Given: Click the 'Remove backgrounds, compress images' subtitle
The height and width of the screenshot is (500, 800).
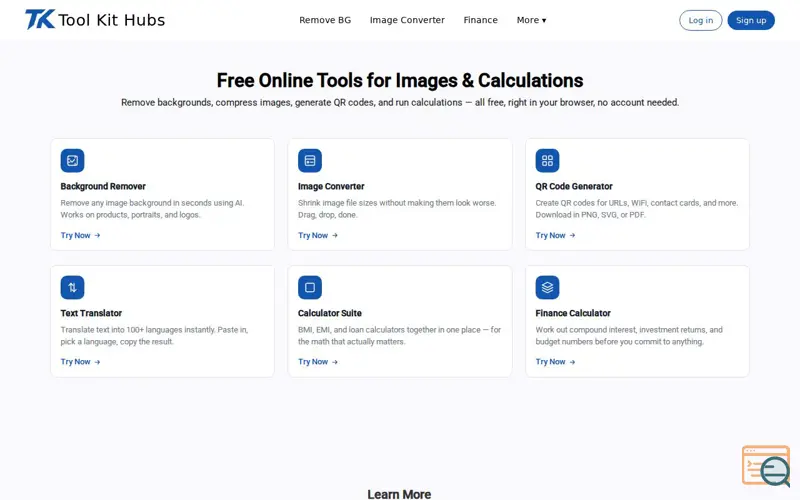Looking at the screenshot, I should 400,103.
